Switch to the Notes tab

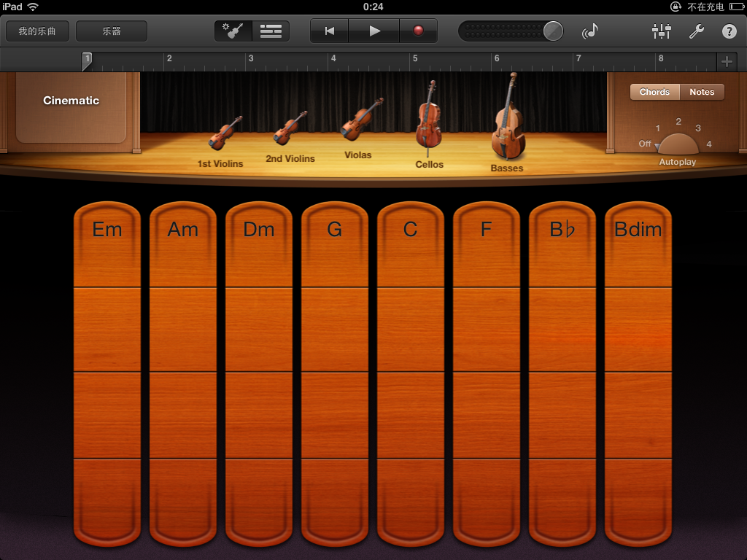pos(702,92)
